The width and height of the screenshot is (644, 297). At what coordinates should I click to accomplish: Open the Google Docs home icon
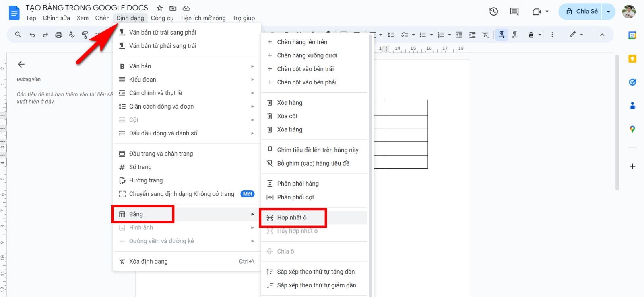(x=14, y=12)
